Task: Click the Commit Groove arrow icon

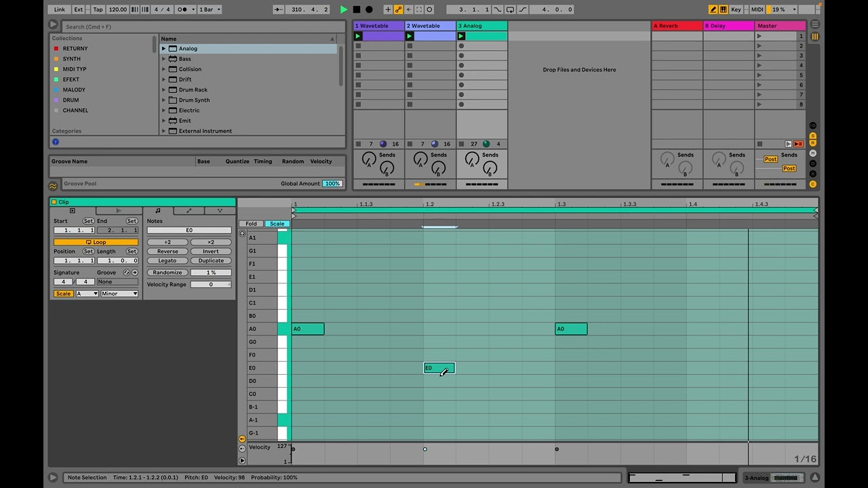Action: 134,272
